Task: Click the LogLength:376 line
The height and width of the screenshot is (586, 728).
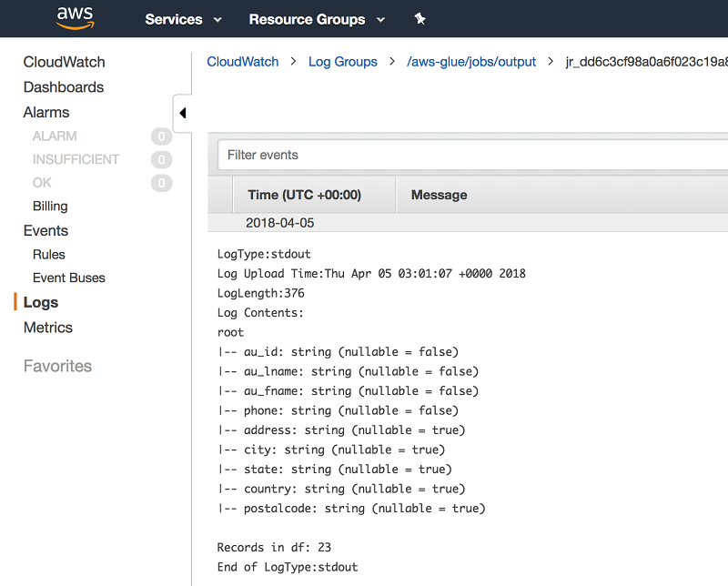Action: click(x=260, y=293)
